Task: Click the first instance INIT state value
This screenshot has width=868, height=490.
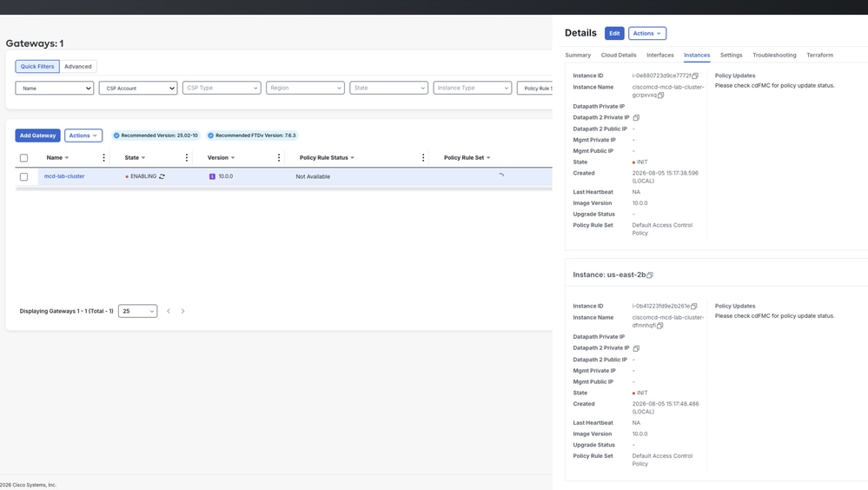Action: coord(641,162)
